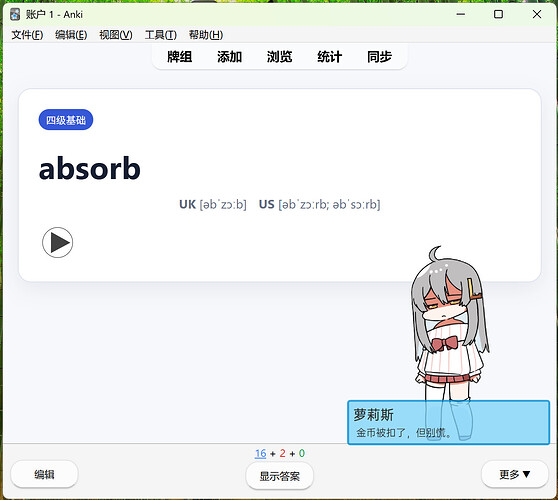Click the bottom 编辑 button
The height and width of the screenshot is (500, 558).
coord(44,474)
